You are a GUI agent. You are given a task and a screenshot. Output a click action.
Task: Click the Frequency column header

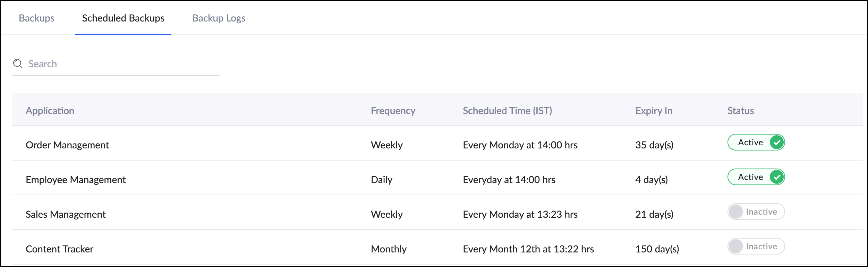[x=393, y=111]
